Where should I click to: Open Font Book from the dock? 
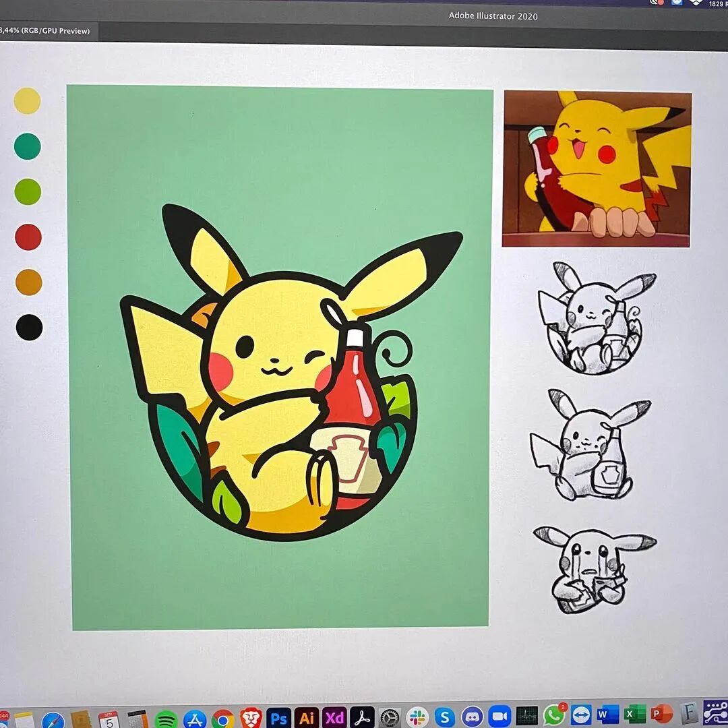click(689, 713)
